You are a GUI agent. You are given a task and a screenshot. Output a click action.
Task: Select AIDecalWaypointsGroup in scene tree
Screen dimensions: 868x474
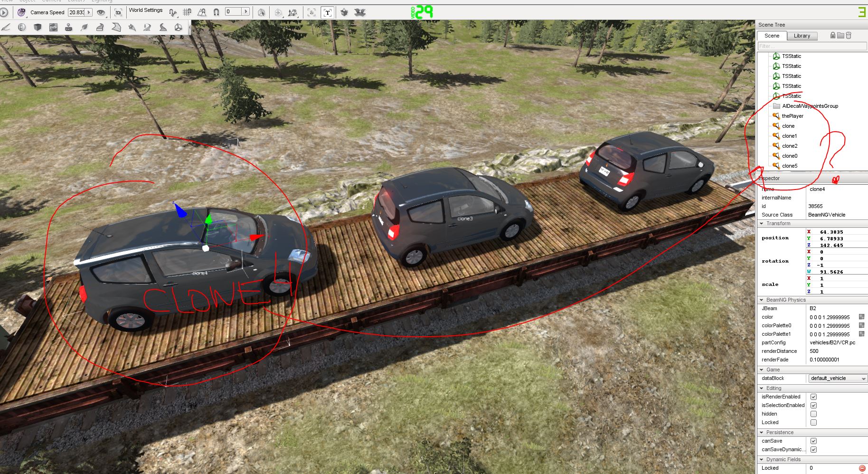pyautogui.click(x=810, y=106)
